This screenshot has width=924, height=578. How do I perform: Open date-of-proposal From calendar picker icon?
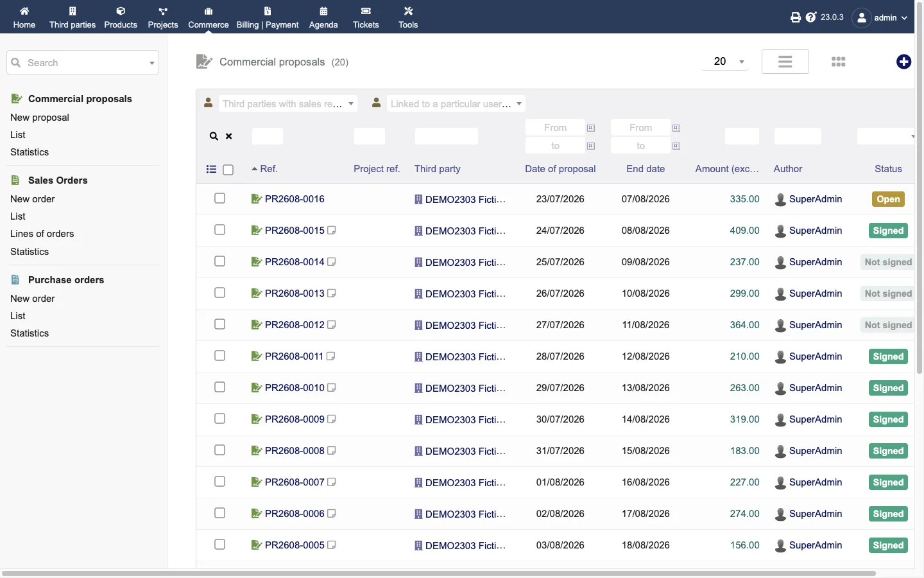[x=591, y=128]
